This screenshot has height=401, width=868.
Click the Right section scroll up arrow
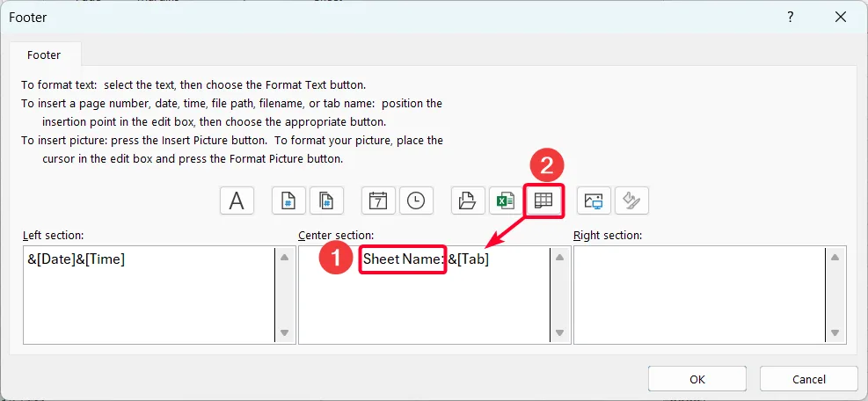pyautogui.click(x=835, y=257)
